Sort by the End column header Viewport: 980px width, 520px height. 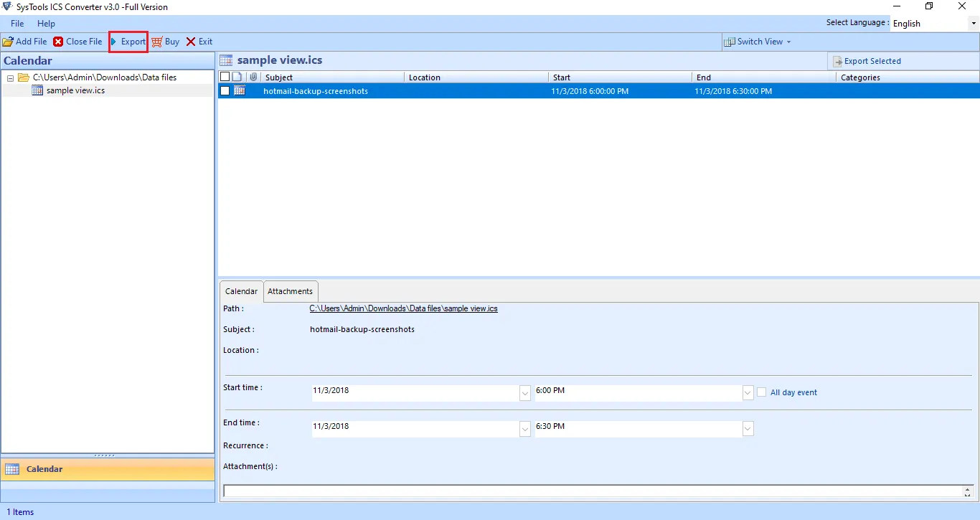point(764,77)
